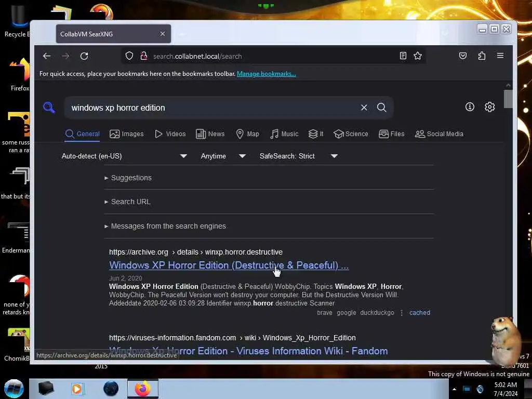Viewport: 532px width, 399px height.
Task: Click the SearXNG logo magnifier
Action: [49, 107]
